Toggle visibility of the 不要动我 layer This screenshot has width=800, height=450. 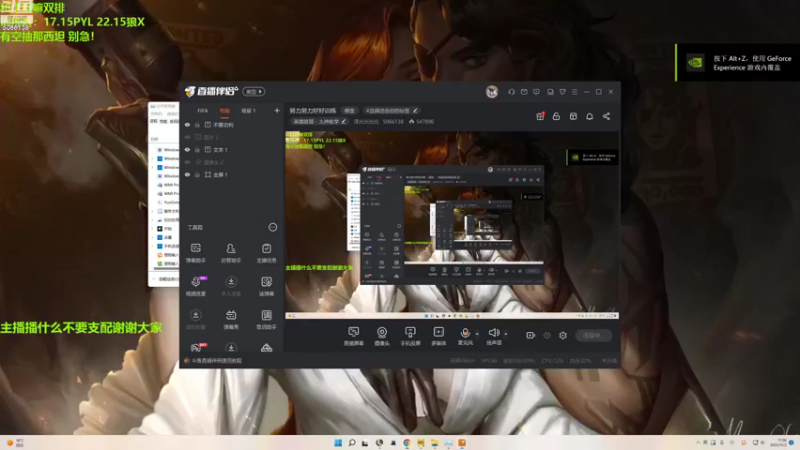[187, 125]
